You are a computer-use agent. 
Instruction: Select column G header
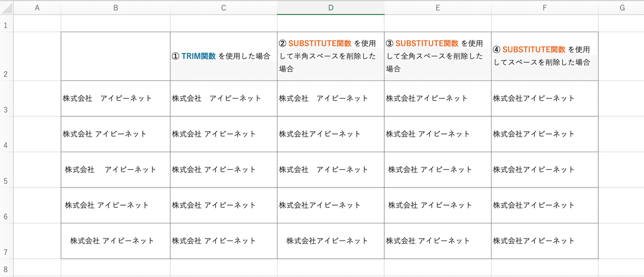(x=621, y=8)
